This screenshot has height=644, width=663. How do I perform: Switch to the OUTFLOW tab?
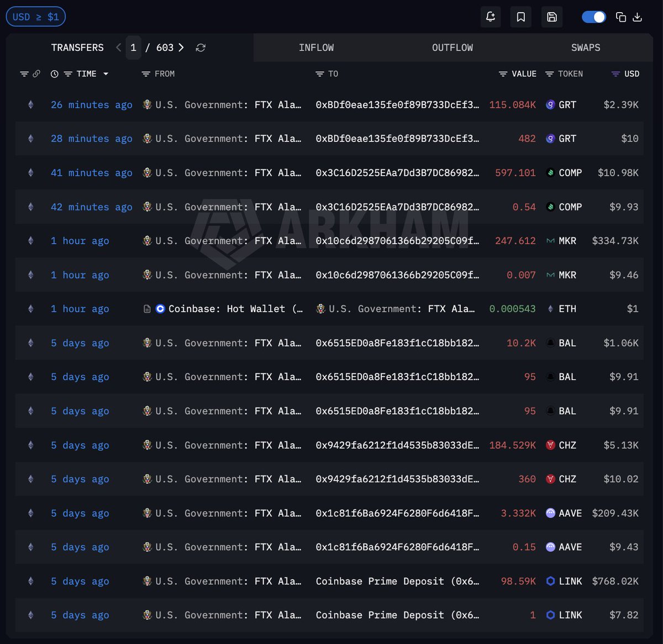452,47
